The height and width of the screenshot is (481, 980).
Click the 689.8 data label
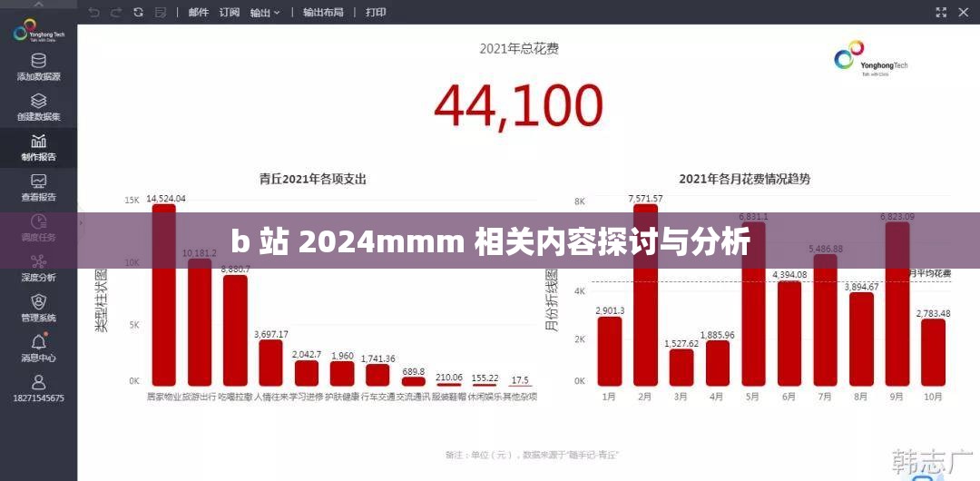pos(413,371)
